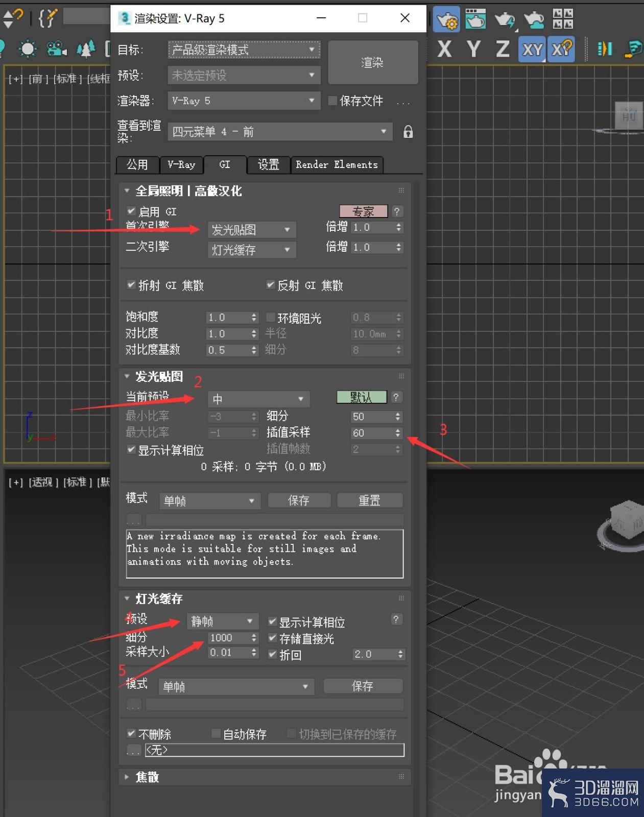
Task: Click the help arrow question-mark icon
Action: [13, 18]
